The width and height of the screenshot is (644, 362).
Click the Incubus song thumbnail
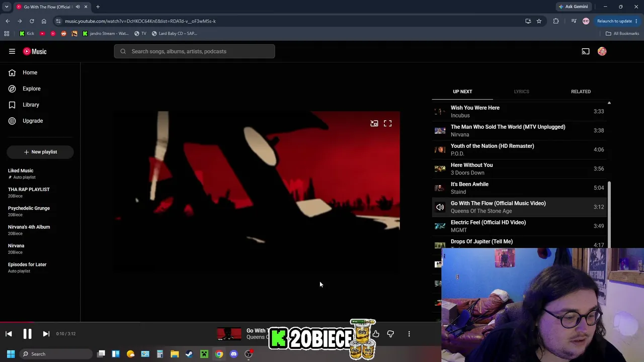tap(440, 111)
